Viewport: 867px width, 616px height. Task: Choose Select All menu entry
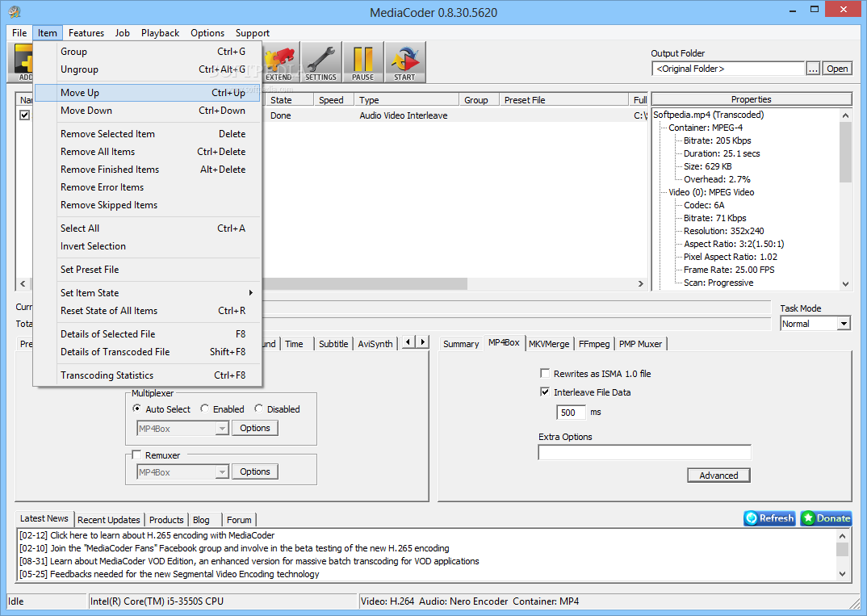coord(147,228)
